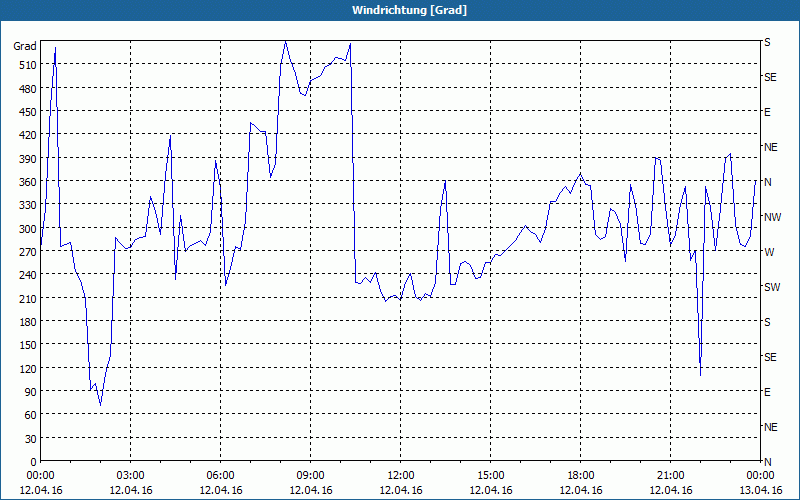Select the 60 degree axis label
The height and width of the screenshot is (500, 800).
(x=31, y=415)
